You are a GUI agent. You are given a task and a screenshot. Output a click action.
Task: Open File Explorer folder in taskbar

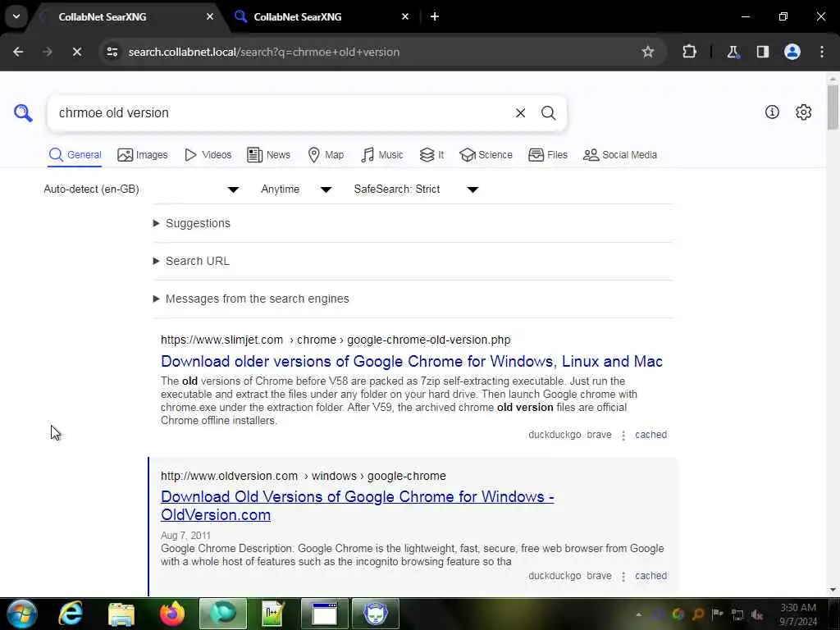[121, 614]
